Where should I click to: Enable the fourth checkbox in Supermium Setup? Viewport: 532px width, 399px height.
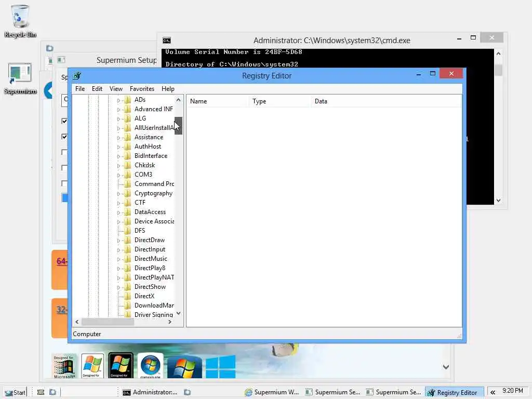click(x=64, y=168)
